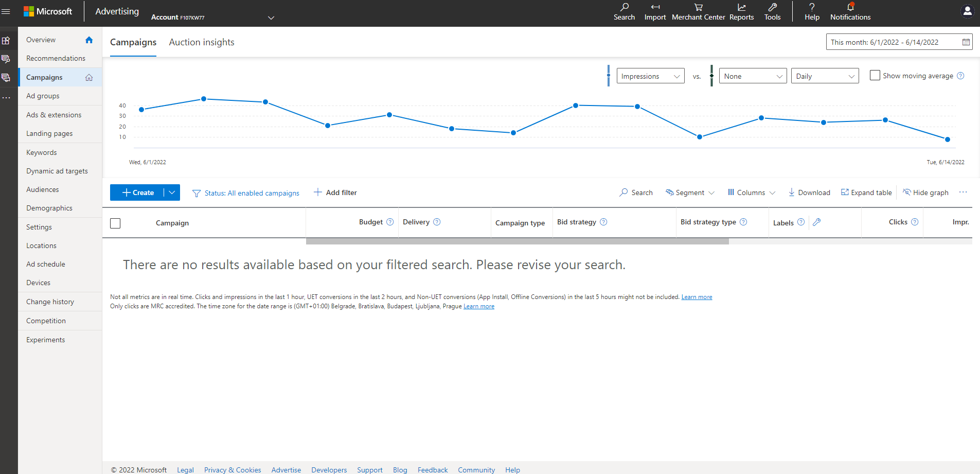Click the moving average help icon
Viewport: 980px width, 474px height.
point(960,76)
